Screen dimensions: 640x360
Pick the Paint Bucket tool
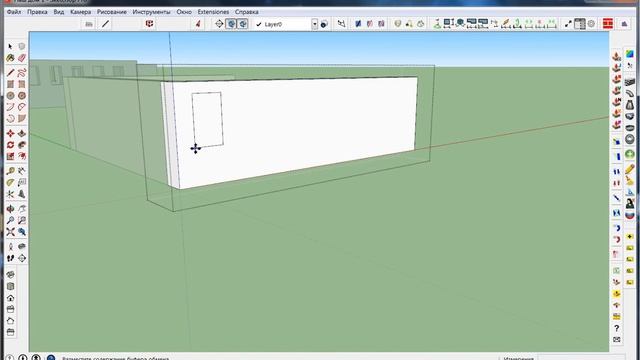click(x=10, y=58)
